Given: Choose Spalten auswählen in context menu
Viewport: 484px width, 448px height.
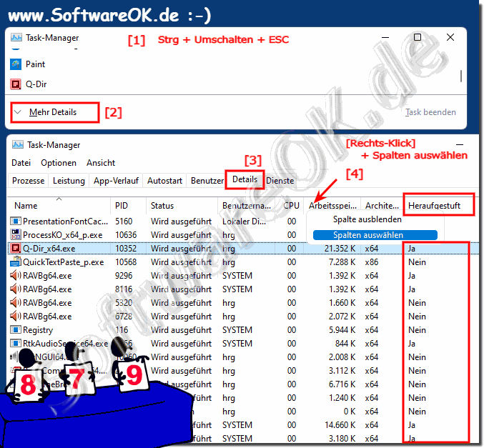Looking at the screenshot, I should [375, 235].
